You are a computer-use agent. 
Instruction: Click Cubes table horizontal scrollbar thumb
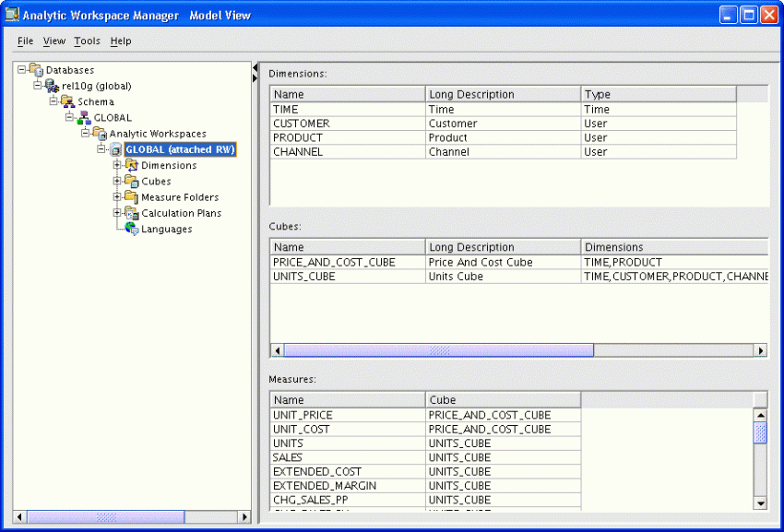pos(439,350)
